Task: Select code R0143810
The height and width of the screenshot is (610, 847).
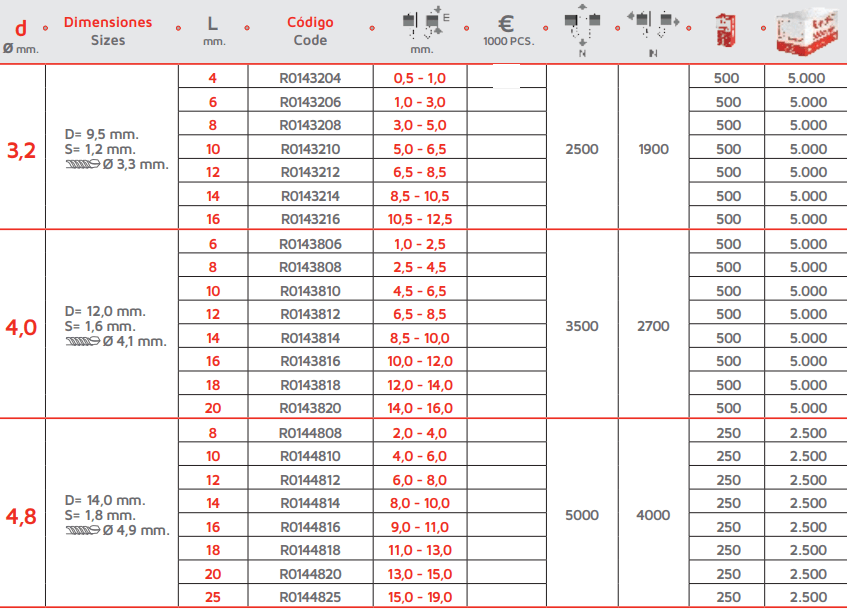Action: (310, 291)
